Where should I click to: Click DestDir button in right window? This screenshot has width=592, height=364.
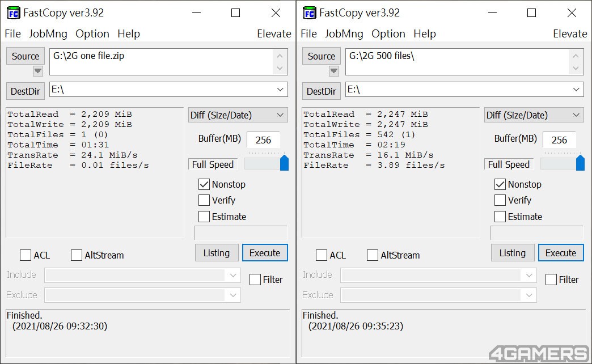tap(322, 91)
